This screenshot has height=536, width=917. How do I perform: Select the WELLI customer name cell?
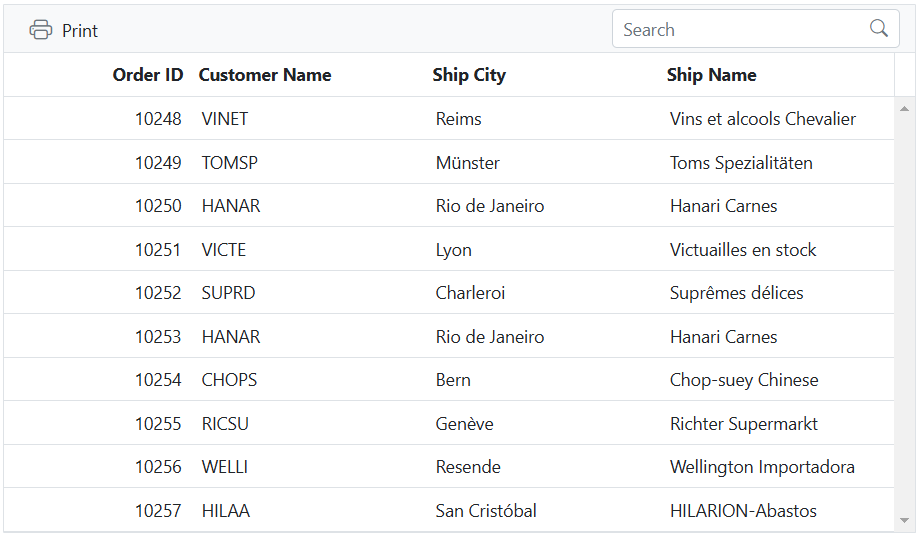pos(225,467)
